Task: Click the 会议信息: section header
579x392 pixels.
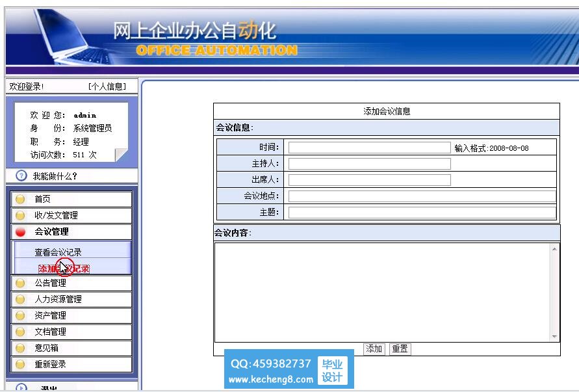Action: 235,128
